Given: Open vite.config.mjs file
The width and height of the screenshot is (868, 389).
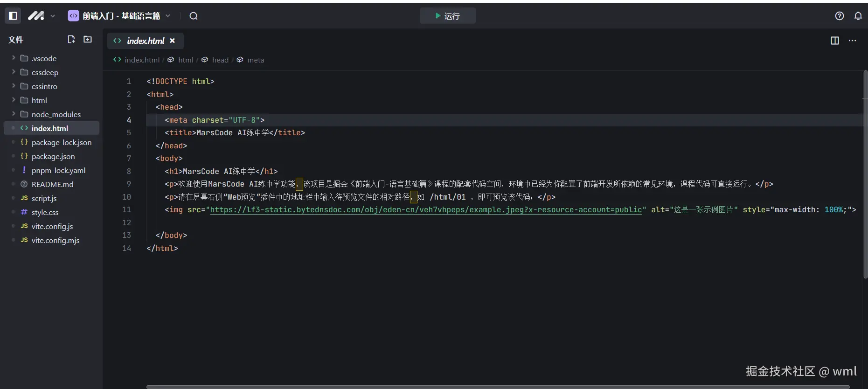Looking at the screenshot, I should (x=51, y=240).
